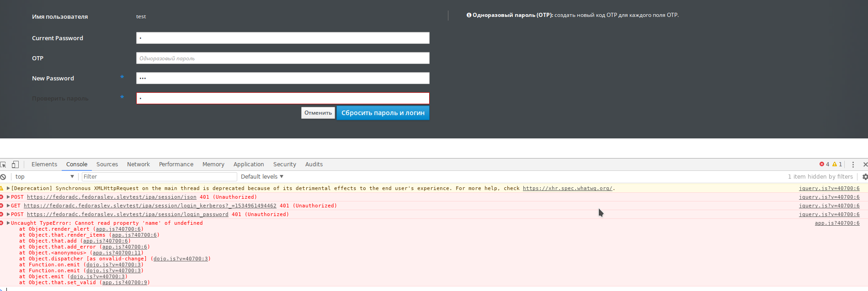The image size is (868, 291).
Task: Click error icon on session/json row
Action: coord(2,197)
